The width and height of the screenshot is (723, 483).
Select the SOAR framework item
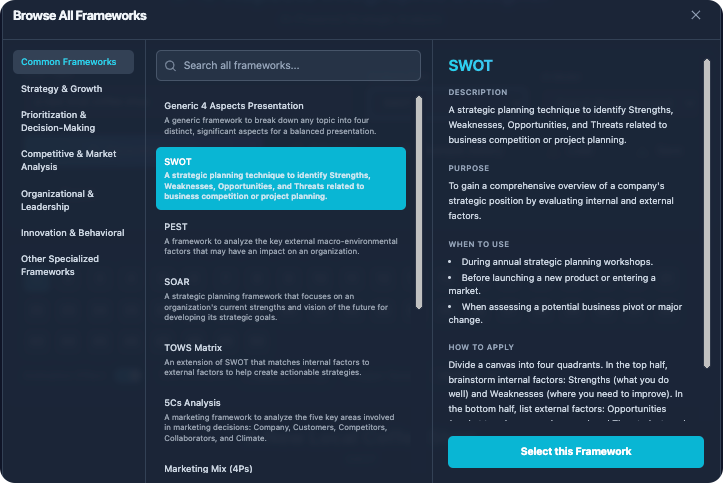281,295
